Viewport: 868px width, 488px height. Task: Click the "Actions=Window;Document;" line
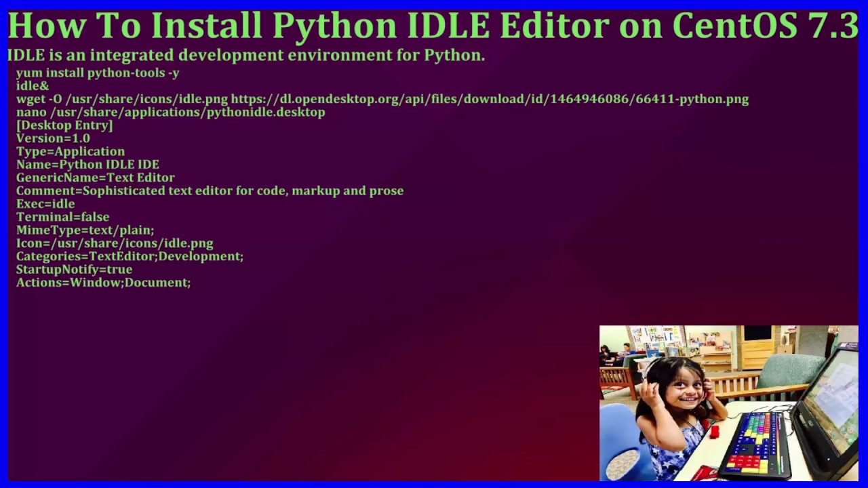[x=103, y=282]
